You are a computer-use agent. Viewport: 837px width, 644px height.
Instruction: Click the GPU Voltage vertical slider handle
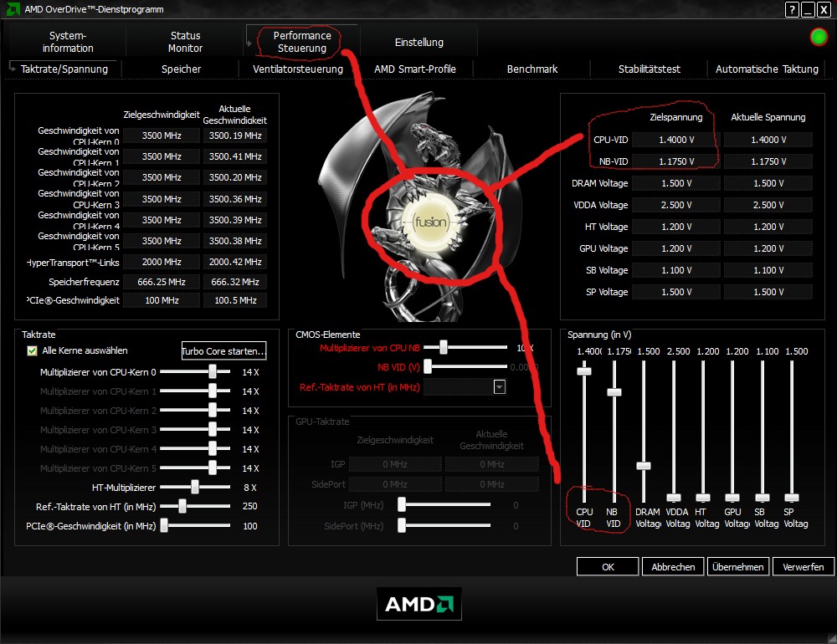click(x=732, y=498)
